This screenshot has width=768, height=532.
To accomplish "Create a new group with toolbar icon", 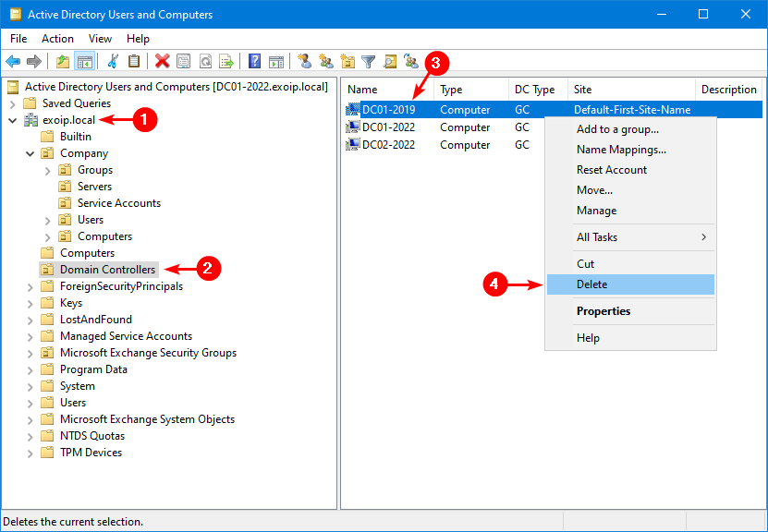I will (325, 62).
